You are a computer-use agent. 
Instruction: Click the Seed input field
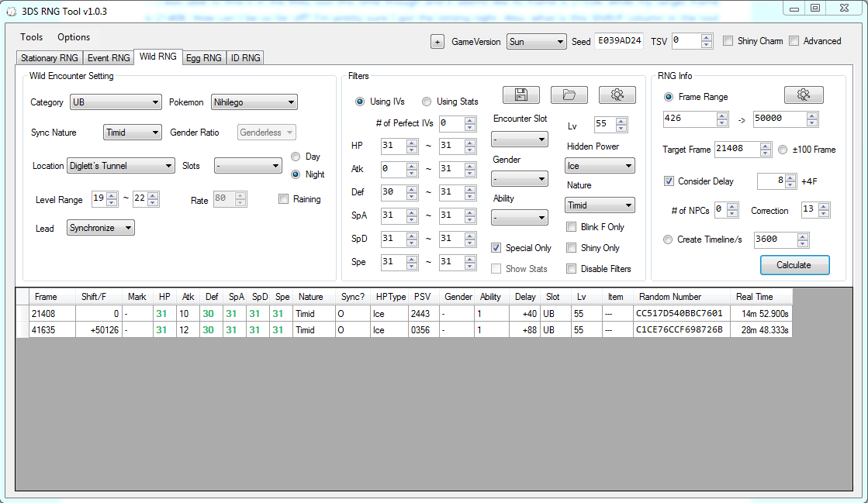pos(620,41)
